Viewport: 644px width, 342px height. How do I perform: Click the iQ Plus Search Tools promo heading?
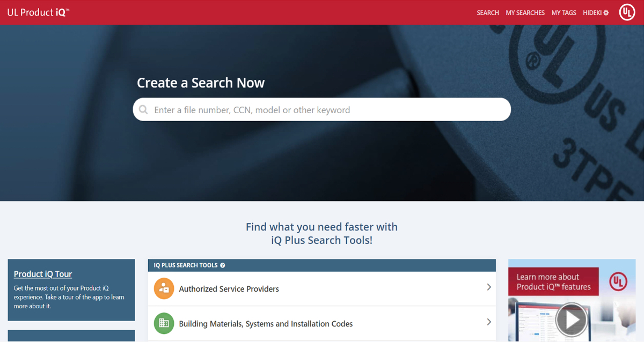(322, 233)
